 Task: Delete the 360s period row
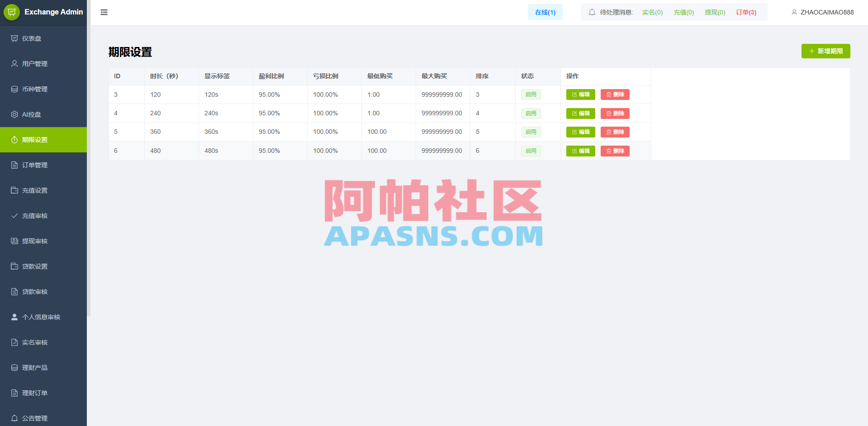tap(615, 132)
